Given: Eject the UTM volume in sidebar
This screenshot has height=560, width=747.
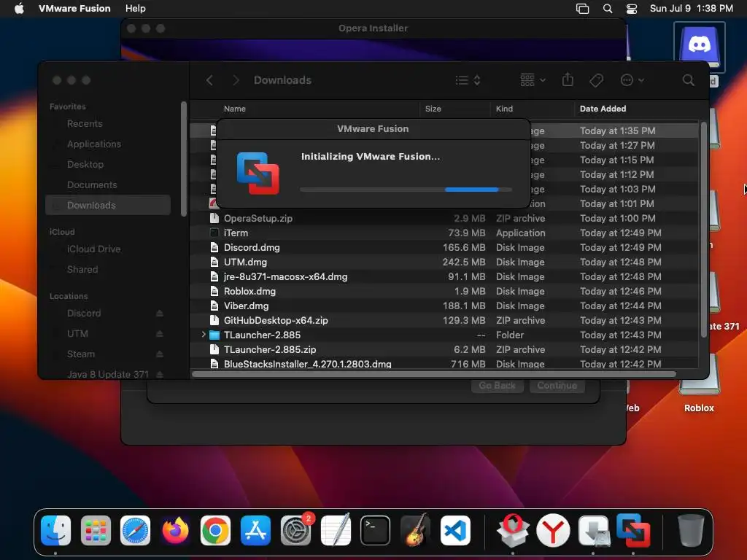Looking at the screenshot, I should coord(160,334).
